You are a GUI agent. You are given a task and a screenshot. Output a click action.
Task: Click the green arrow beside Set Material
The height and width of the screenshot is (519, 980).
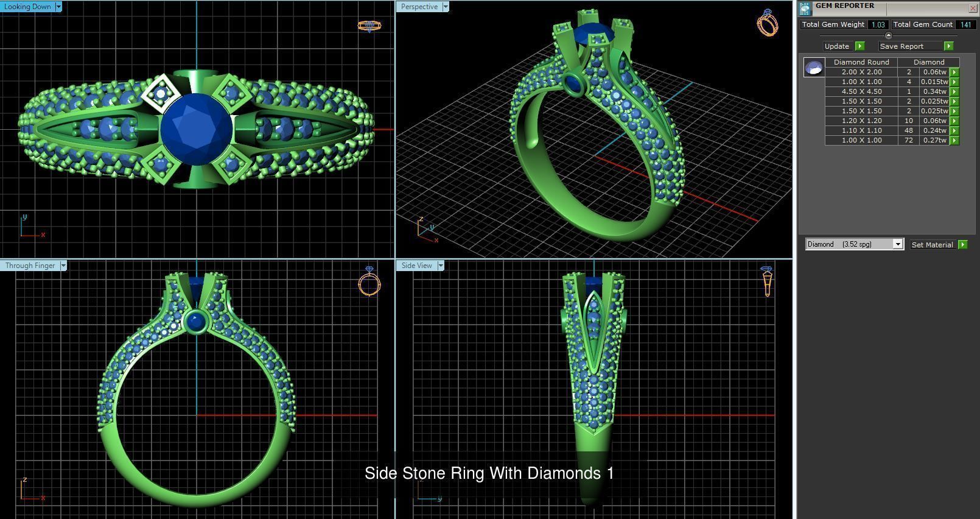(x=962, y=244)
